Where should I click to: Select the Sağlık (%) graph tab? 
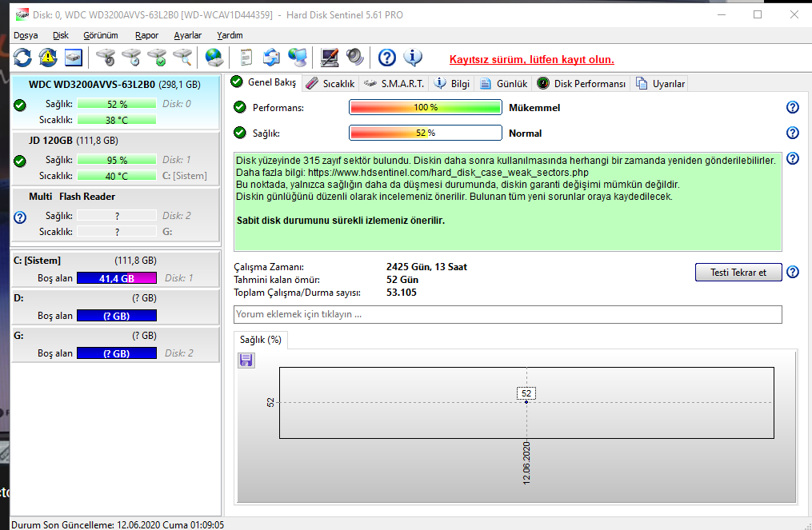(261, 340)
